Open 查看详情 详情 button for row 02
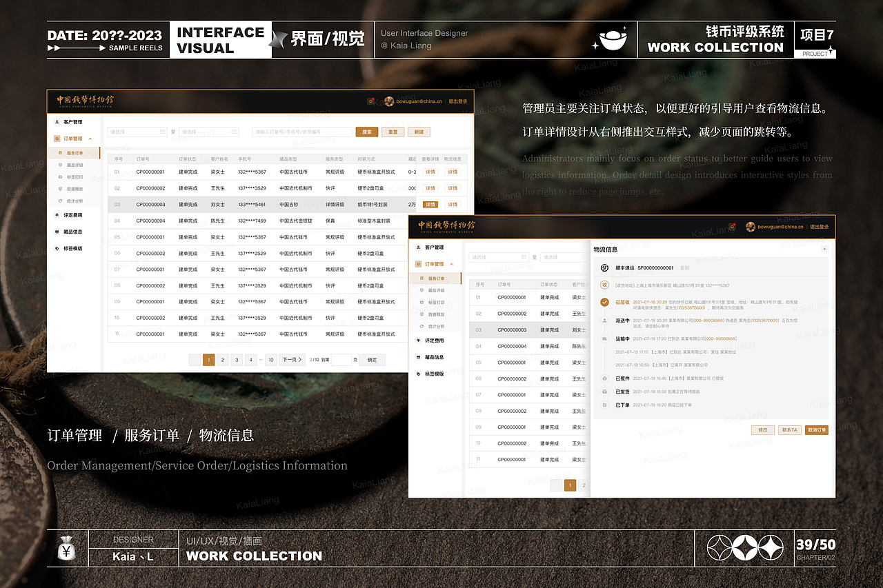Screen dimensions: 883x588 (430, 188)
